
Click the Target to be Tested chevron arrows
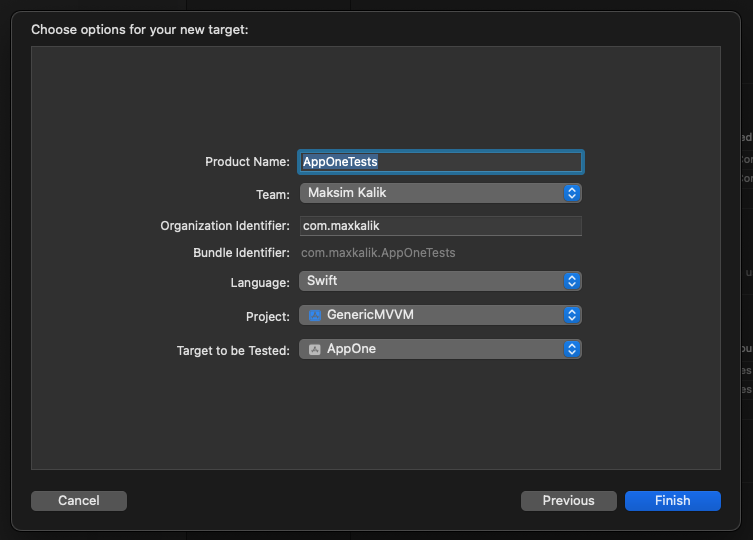[571, 349]
